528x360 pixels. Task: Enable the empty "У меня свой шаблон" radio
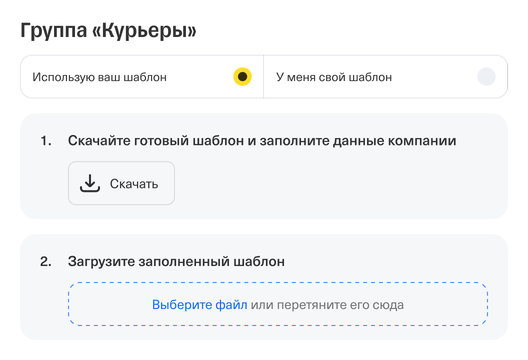coord(486,77)
